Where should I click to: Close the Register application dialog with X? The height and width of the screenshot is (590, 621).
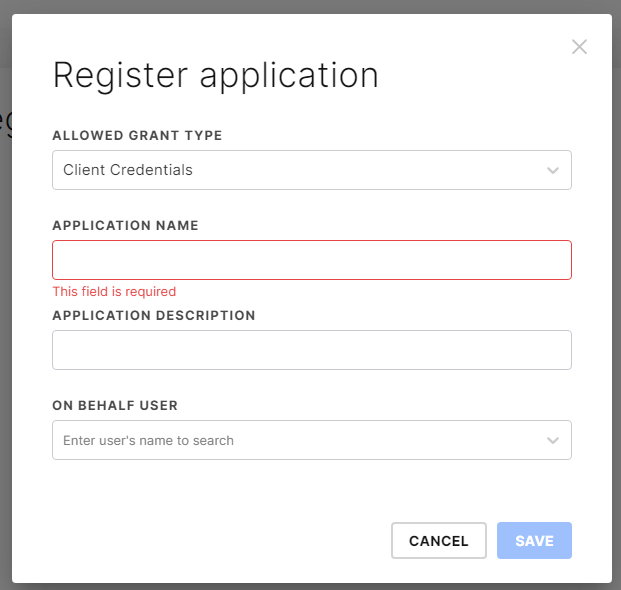[x=579, y=47]
